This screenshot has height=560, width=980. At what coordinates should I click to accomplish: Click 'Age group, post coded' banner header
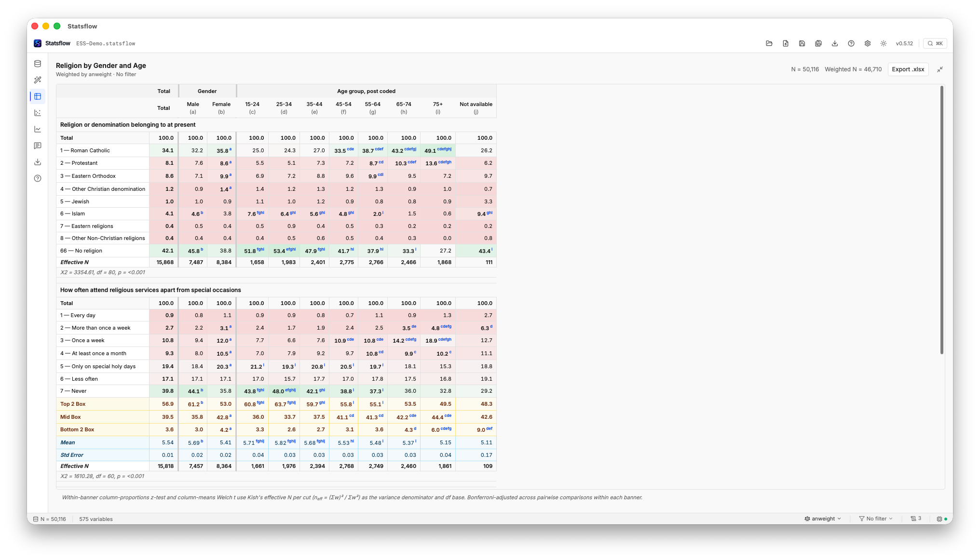pyautogui.click(x=367, y=91)
